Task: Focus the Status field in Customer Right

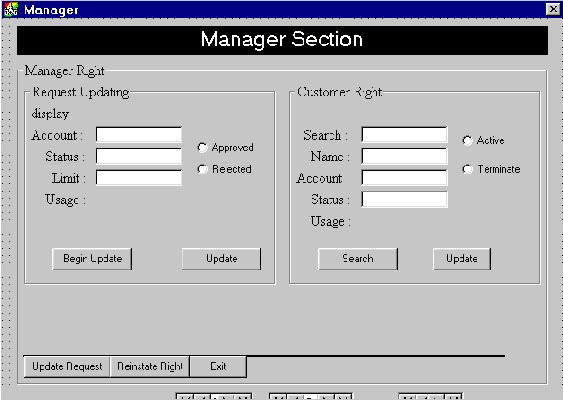Action: [404, 199]
